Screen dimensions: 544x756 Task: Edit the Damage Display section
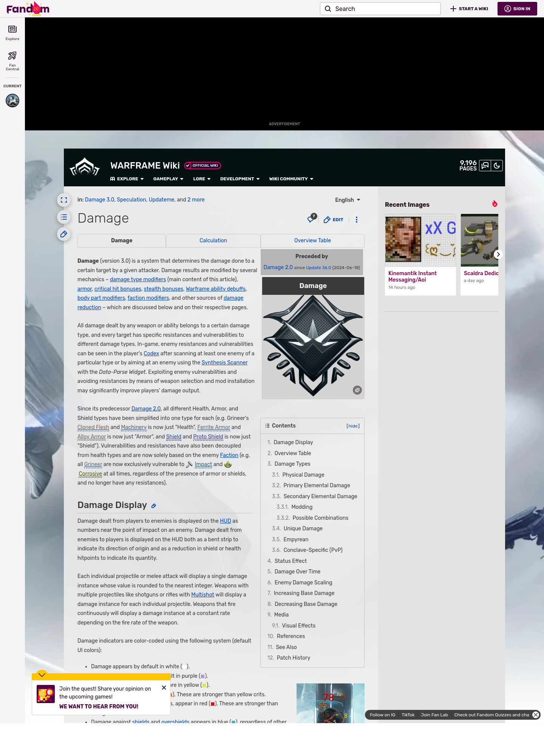(154, 506)
